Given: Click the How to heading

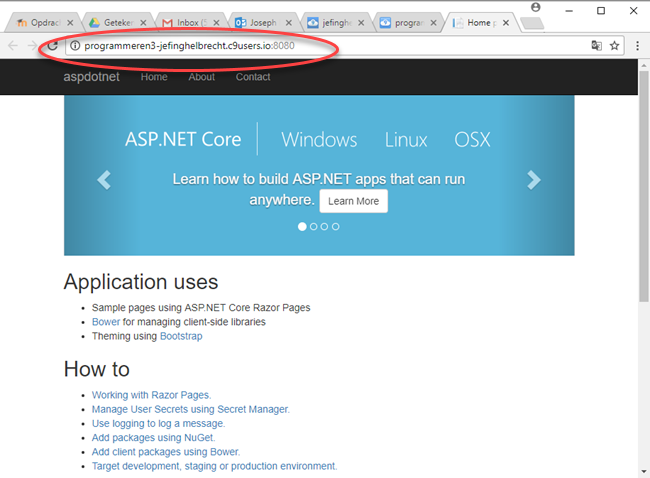Looking at the screenshot, I should 97,369.
